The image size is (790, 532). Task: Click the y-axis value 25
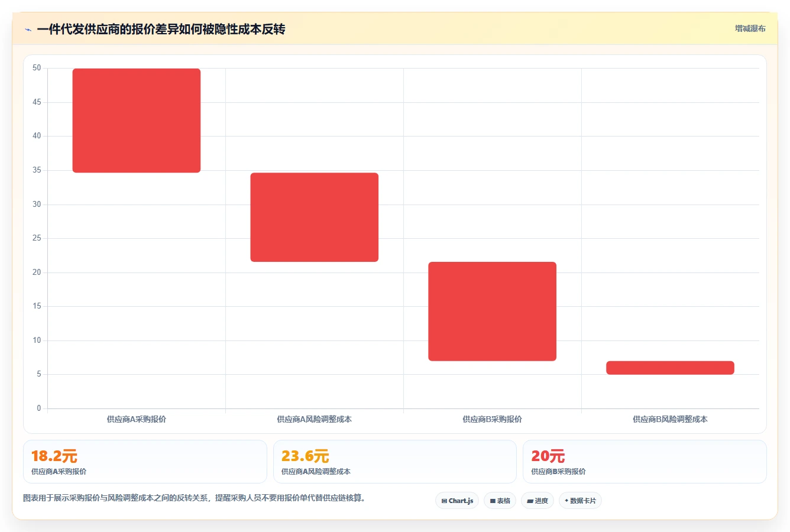pos(37,238)
